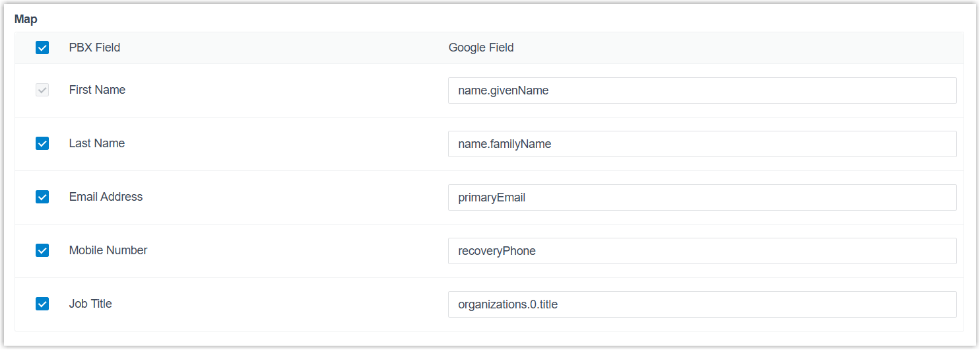
Task: Select the primaryEmail text field
Action: coord(702,197)
